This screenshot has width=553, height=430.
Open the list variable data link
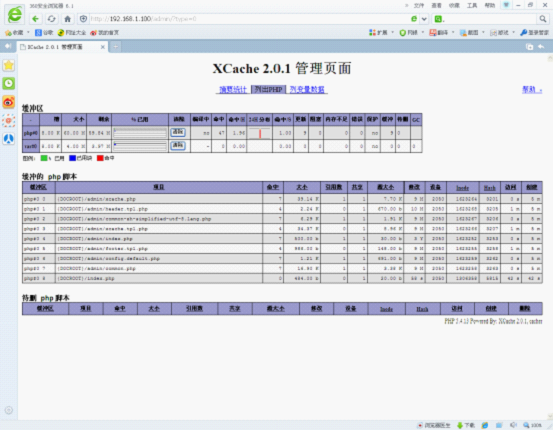pyautogui.click(x=307, y=90)
